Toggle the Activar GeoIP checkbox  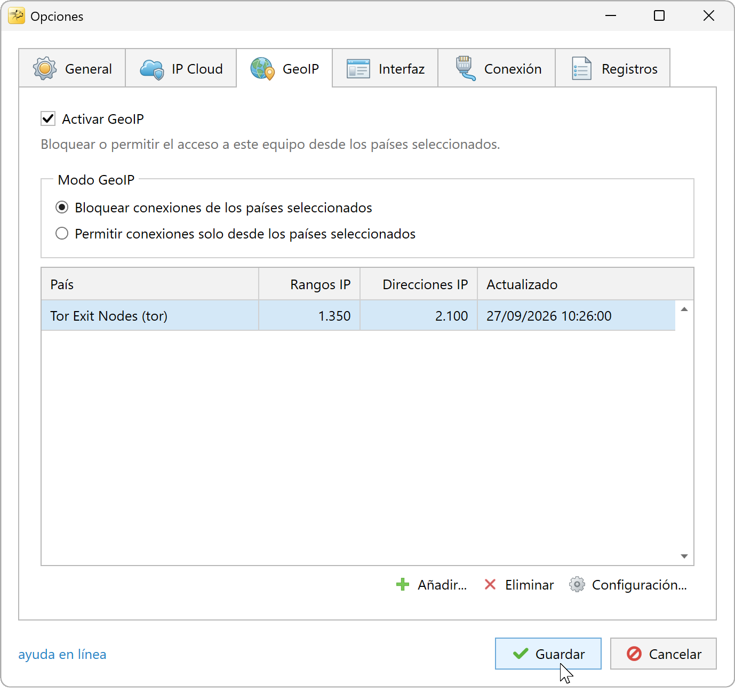tap(48, 118)
